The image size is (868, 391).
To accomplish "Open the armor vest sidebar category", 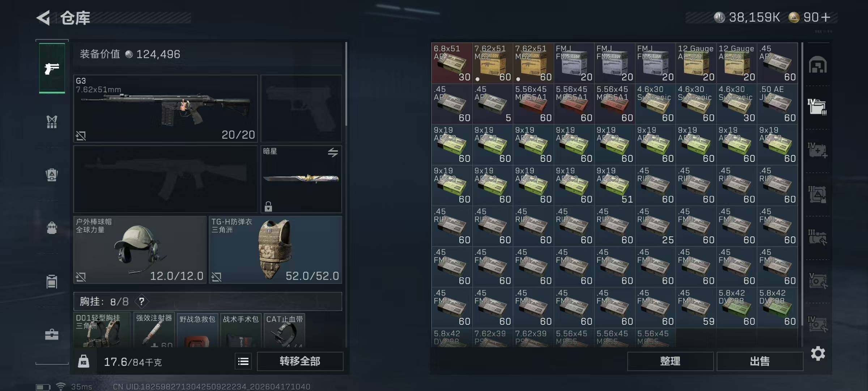I will coord(52,122).
